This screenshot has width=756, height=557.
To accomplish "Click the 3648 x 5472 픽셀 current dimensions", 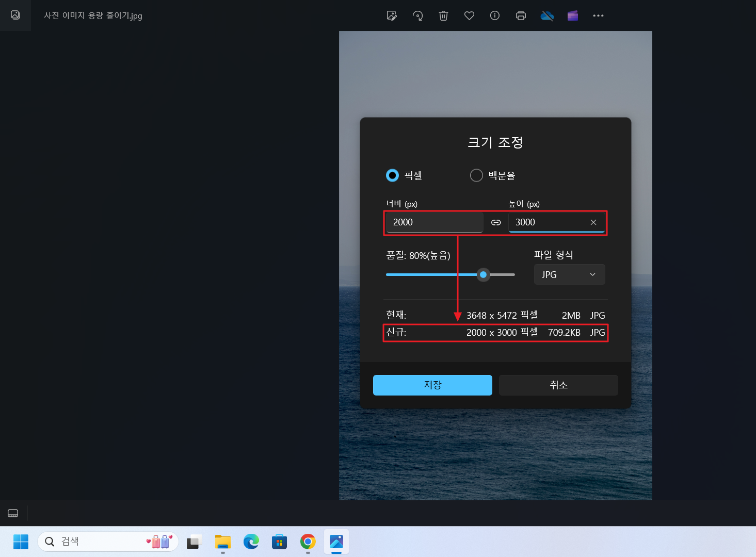I will 502,315.
